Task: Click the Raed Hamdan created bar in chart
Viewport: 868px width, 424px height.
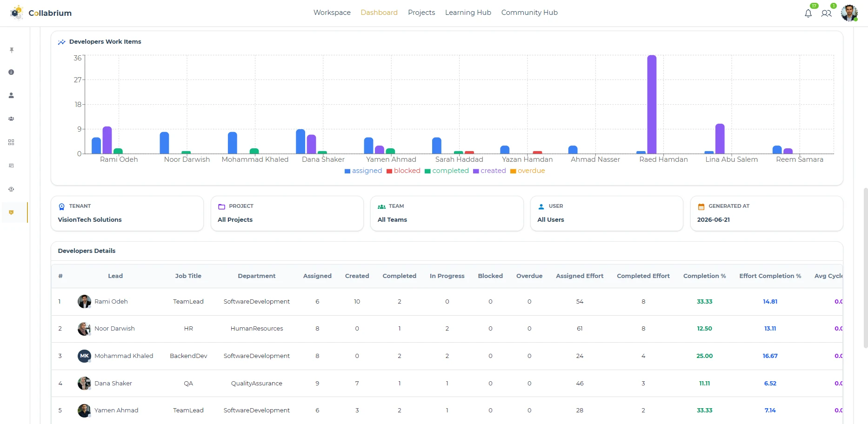Action: [652, 105]
